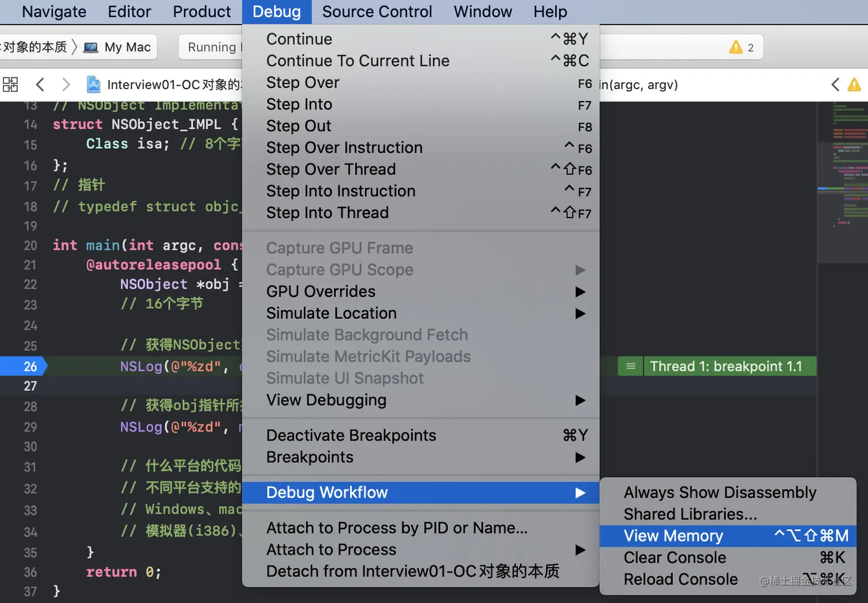This screenshot has width=868, height=603.
Task: Choose Step Into Instruction
Action: click(x=421, y=191)
